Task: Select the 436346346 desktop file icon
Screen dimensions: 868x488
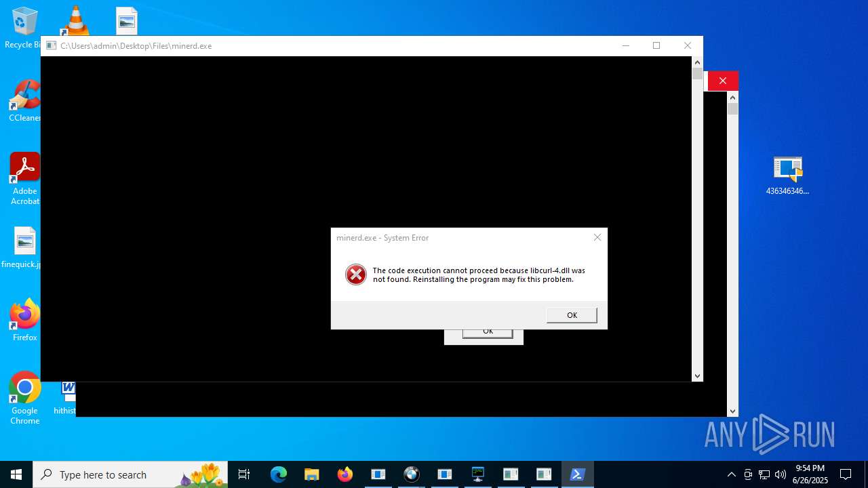Action: [787, 176]
